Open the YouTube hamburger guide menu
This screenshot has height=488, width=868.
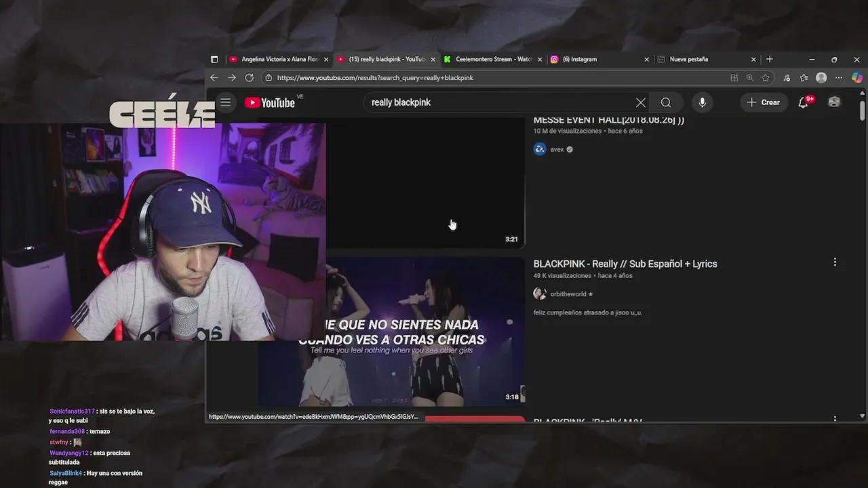[226, 102]
